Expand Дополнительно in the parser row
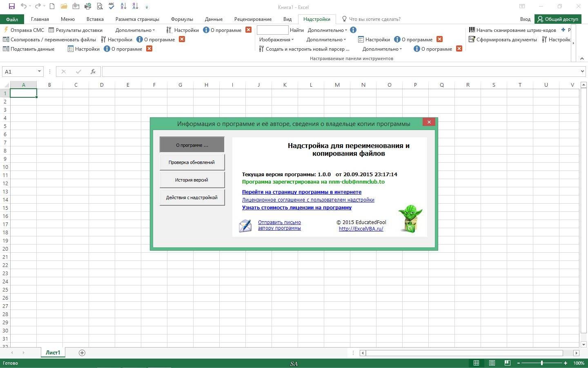 click(x=382, y=49)
